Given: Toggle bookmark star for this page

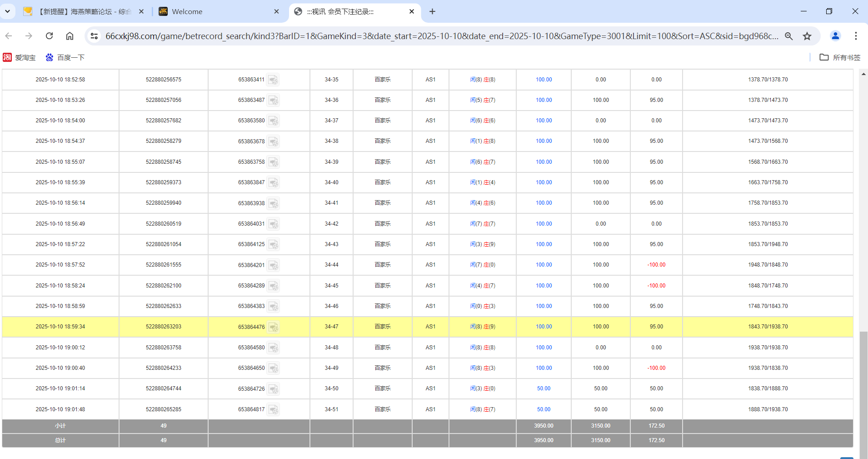Looking at the screenshot, I should pos(807,36).
